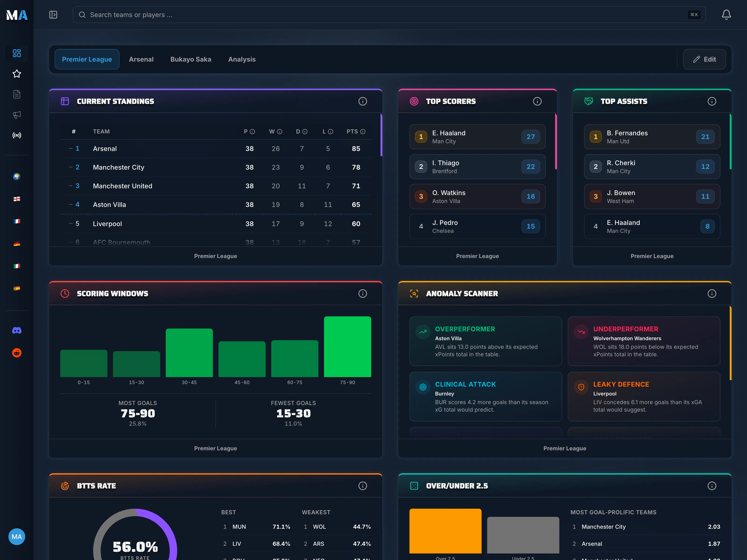This screenshot has width=747, height=560.
Task: Select the Spain flag league
Action: click(x=17, y=288)
